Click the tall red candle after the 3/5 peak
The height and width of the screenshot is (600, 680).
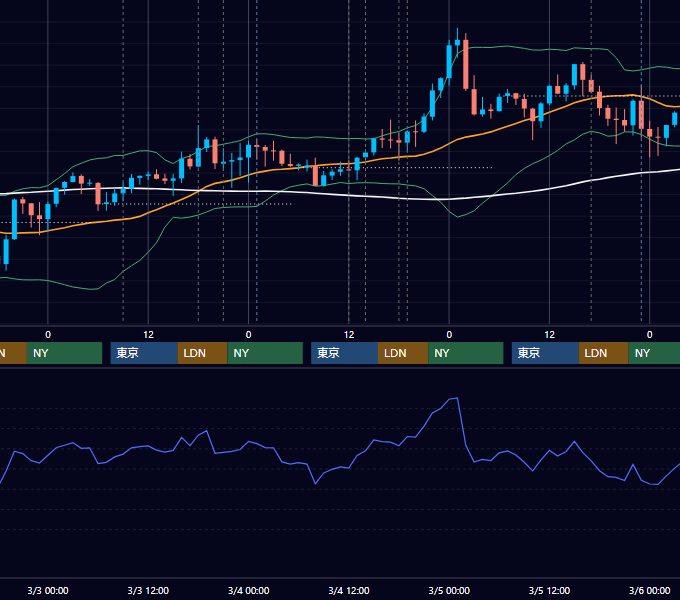(x=466, y=64)
